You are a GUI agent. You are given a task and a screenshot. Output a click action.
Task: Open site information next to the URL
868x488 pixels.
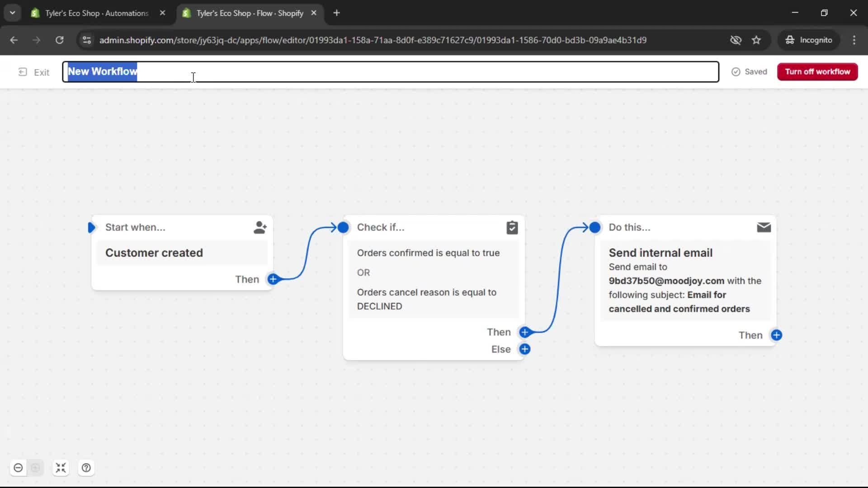click(x=86, y=40)
